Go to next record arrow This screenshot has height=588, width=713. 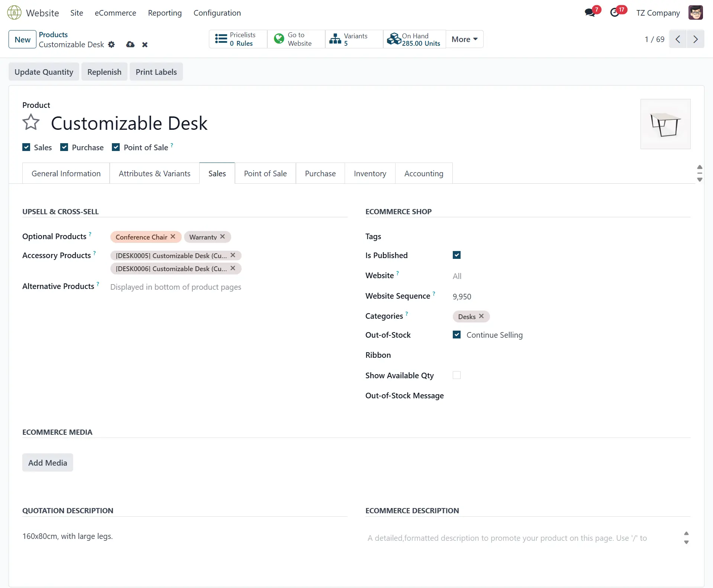[x=695, y=39]
